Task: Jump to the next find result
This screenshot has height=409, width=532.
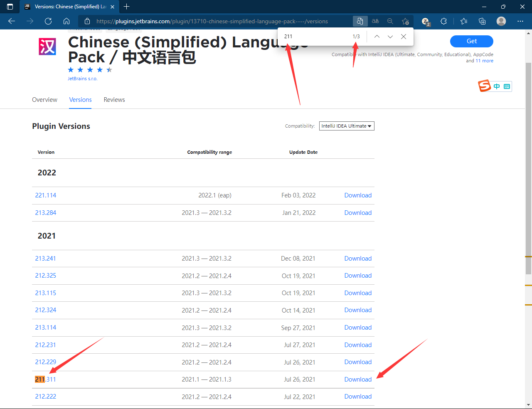Action: [390, 37]
